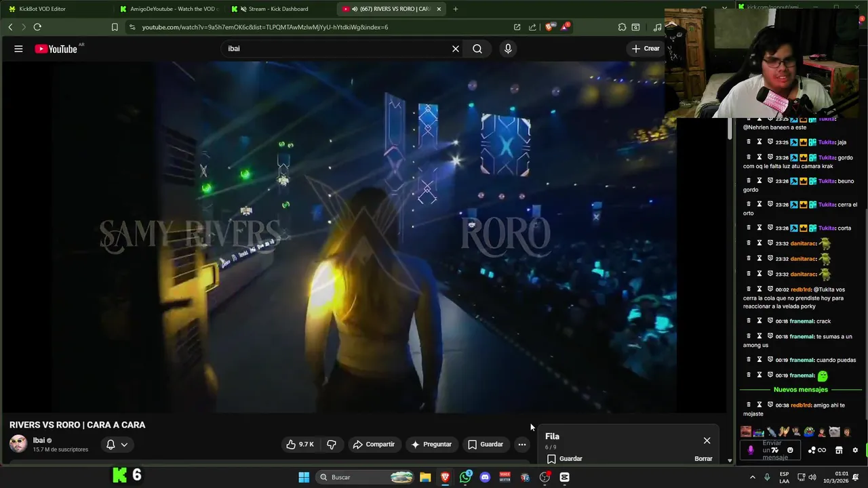Open WhatsApp from the taskbar
Viewport: 868px width, 488px height.
click(465, 477)
